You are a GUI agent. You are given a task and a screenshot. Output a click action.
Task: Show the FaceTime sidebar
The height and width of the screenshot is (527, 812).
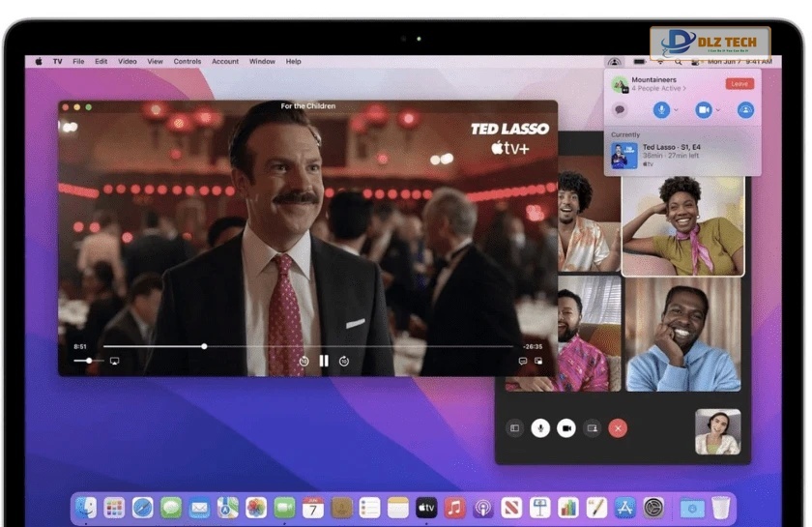515,427
